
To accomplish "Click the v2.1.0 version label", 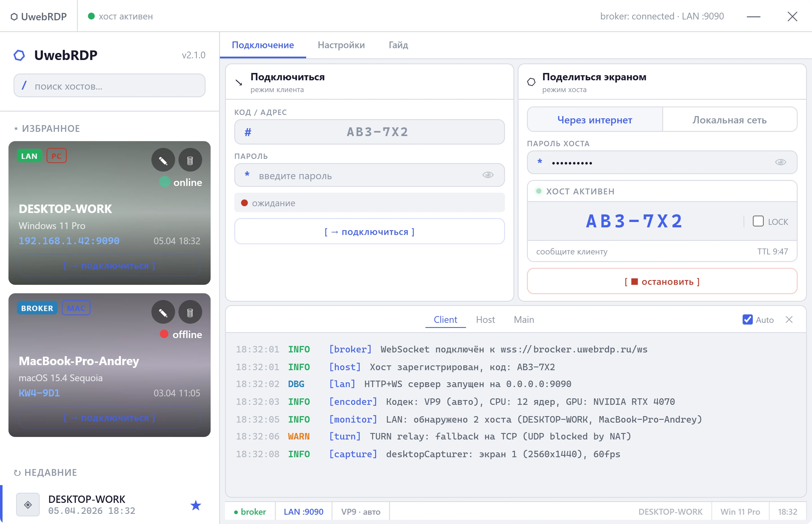I will click(193, 55).
